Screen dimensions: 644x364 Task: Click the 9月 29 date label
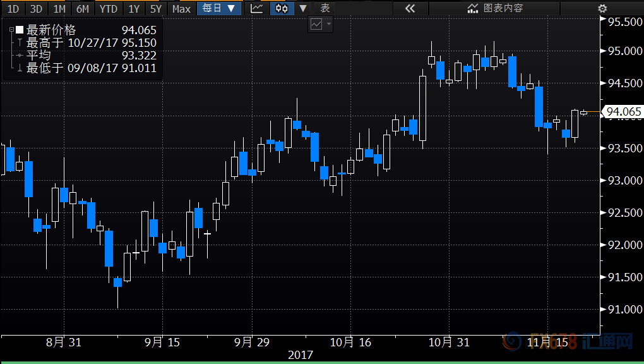tap(252, 343)
